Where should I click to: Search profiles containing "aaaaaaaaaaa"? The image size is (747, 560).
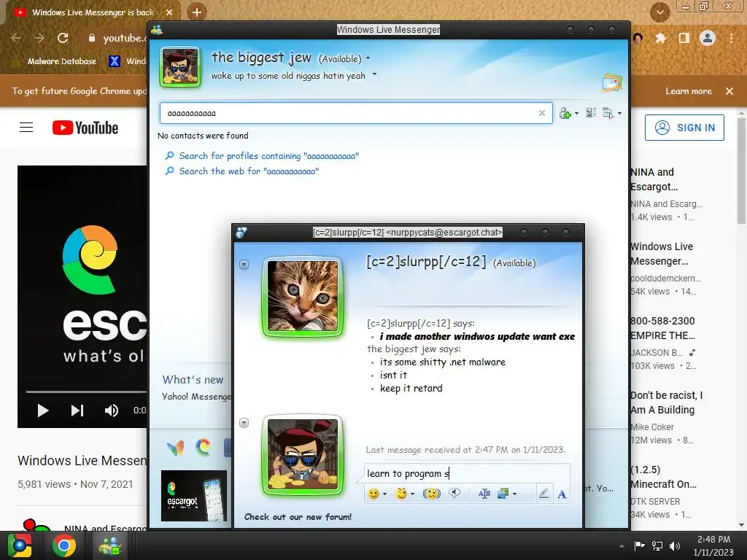click(268, 156)
